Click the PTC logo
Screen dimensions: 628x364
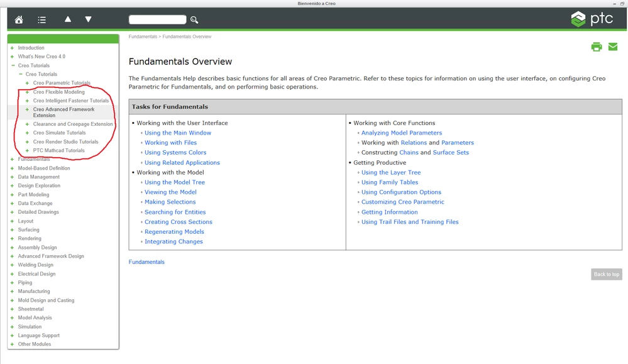[x=592, y=19]
